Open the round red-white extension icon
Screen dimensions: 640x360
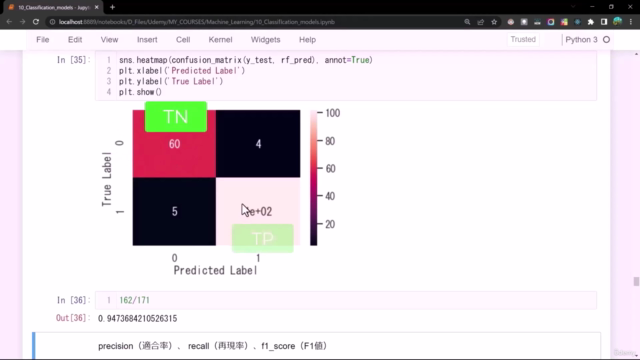511,22
